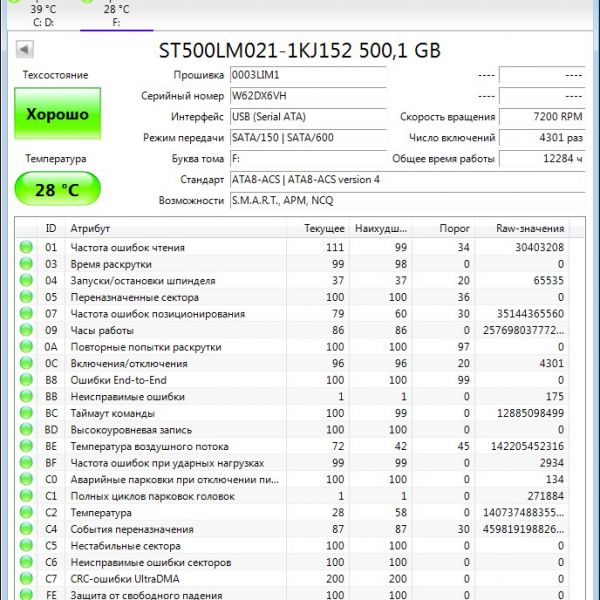The image size is (600, 600).
Task: Click the Стандарт field ATA8-ACS version 4
Action: coord(408,179)
